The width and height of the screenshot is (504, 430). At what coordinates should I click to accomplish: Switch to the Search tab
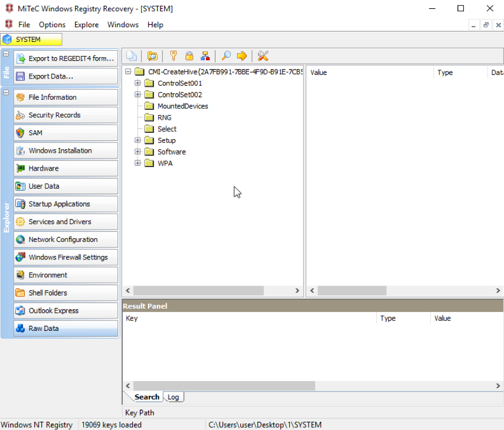(x=146, y=397)
